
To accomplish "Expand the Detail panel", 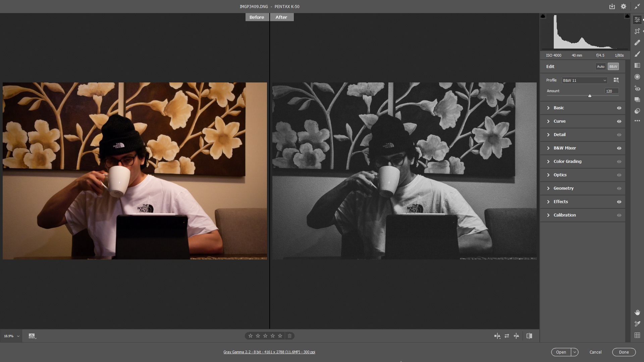I will tap(559, 135).
